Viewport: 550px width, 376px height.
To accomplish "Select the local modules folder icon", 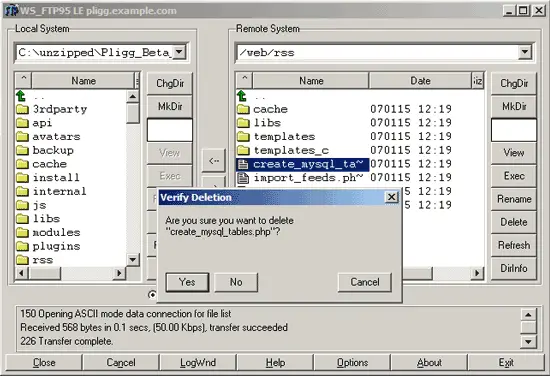I will (x=22, y=233).
